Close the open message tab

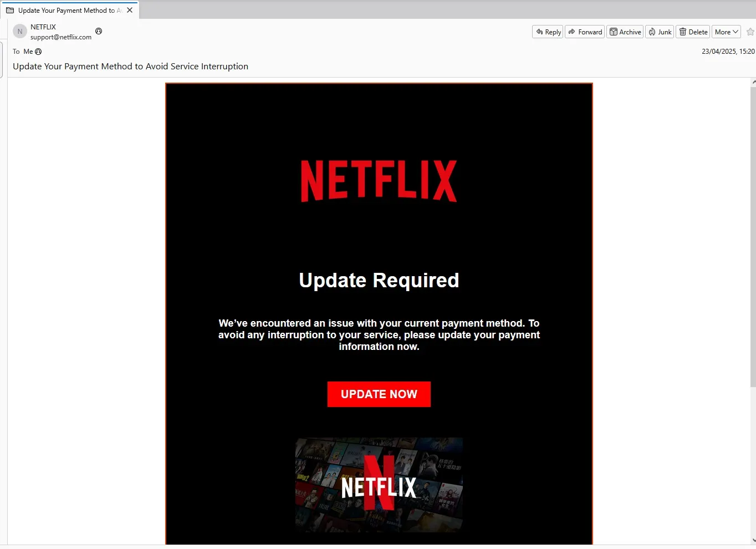point(129,9)
